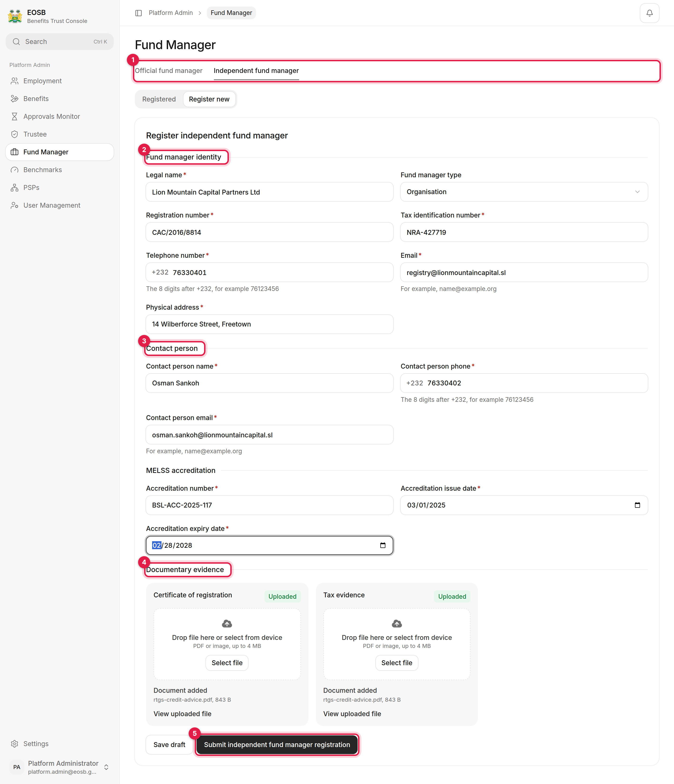Image resolution: width=674 pixels, height=784 pixels.
Task: Click the Tax identification number field
Action: point(524,232)
